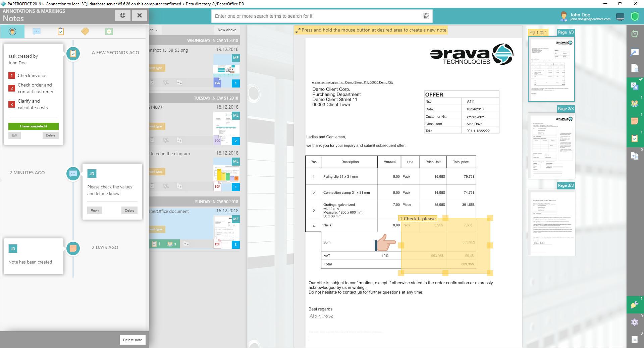
Task: Switch to the green flower stamp tab
Action: (x=109, y=32)
